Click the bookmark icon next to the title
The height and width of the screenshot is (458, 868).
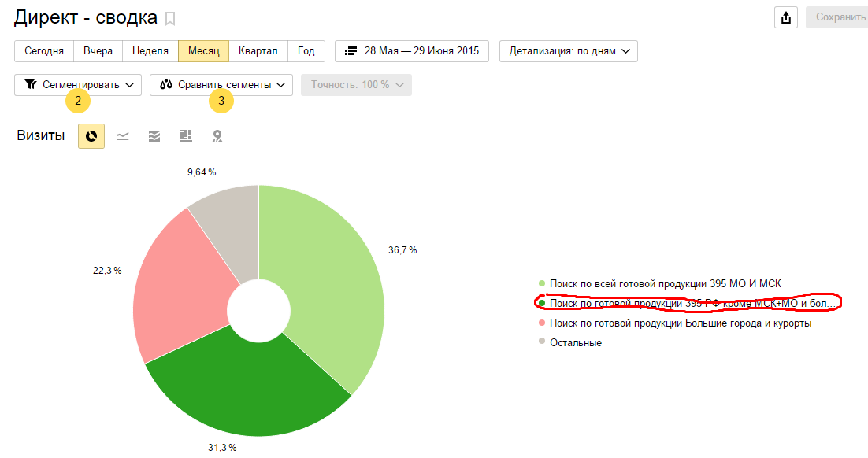coord(170,19)
